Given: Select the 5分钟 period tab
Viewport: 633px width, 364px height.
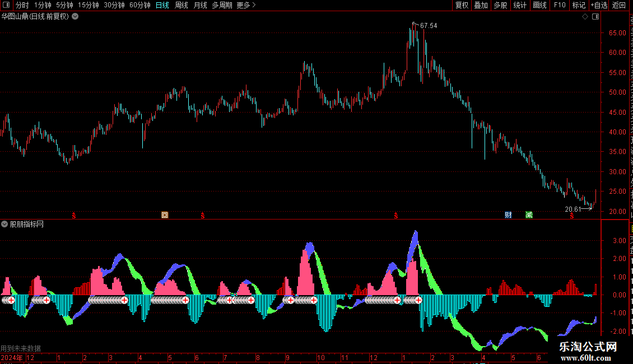Looking at the screenshot, I should [64, 5].
